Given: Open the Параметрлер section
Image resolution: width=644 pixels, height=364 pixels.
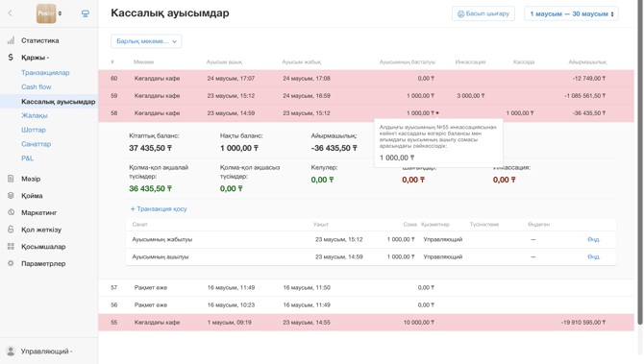Looking at the screenshot, I should (x=43, y=263).
